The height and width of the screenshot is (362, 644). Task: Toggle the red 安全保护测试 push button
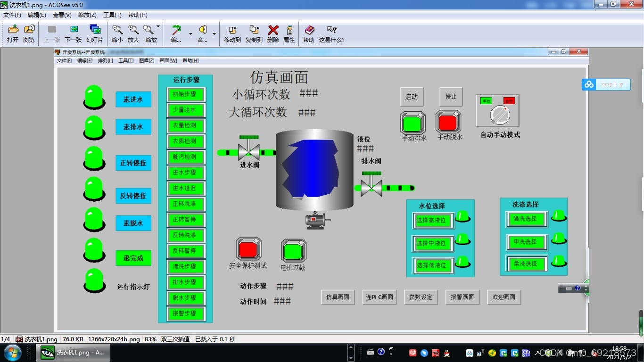248,249
